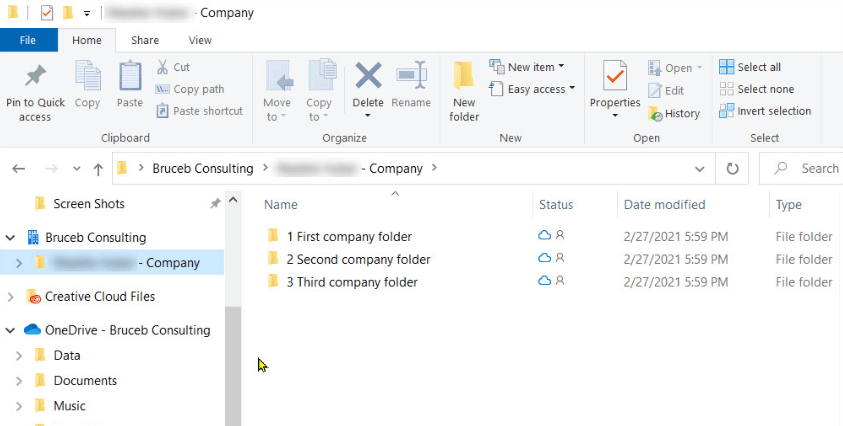Navigate up one folder level
The width and height of the screenshot is (843, 426).
click(98, 169)
